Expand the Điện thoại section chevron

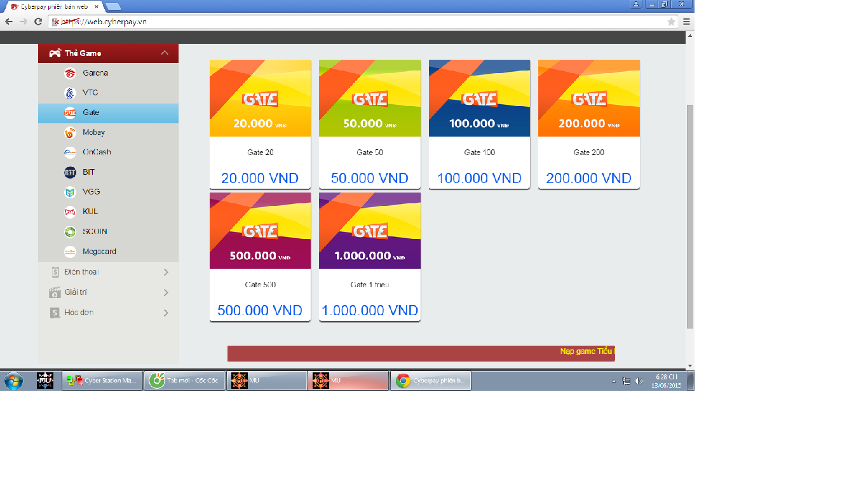[x=166, y=272]
